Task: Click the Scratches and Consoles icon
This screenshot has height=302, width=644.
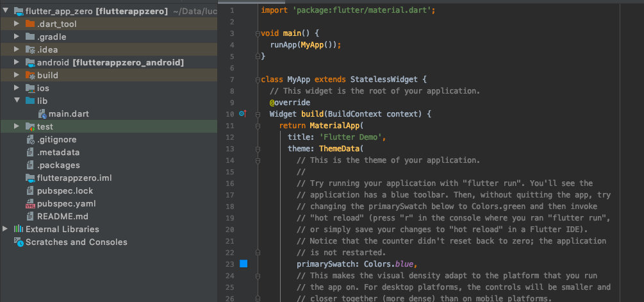Action: (x=19, y=242)
